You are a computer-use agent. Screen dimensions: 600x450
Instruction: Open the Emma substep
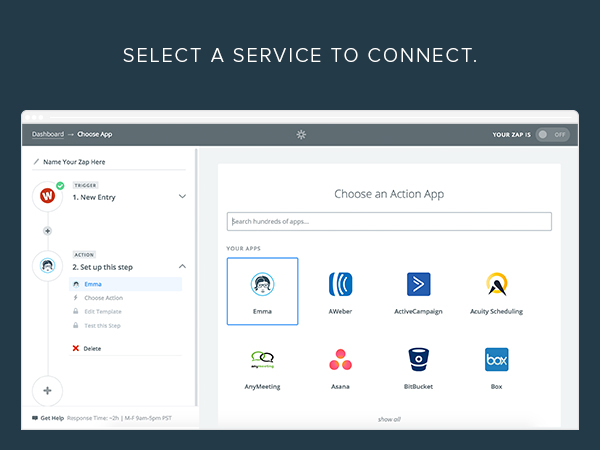coord(126,284)
